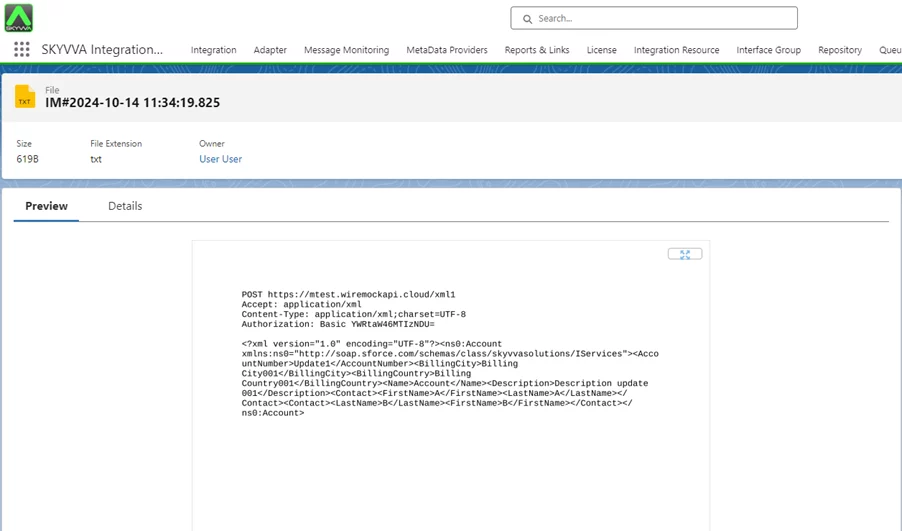This screenshot has width=902, height=531.
Task: Open the Interface Group tab
Action: click(x=768, y=50)
